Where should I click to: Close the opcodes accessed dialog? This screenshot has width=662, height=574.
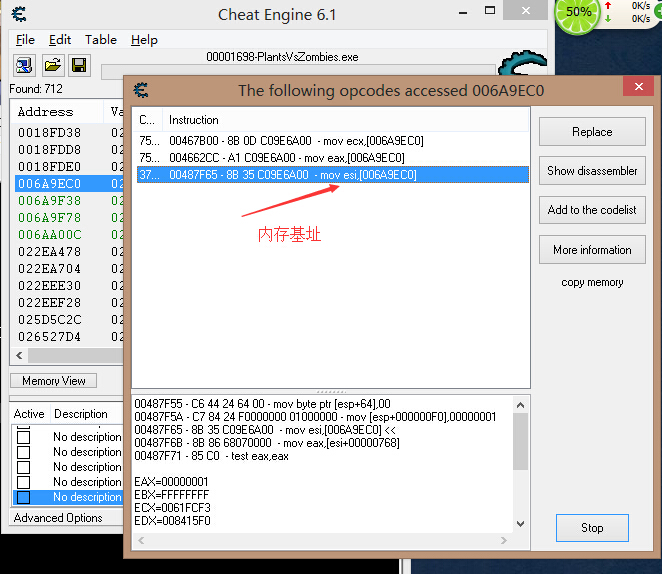point(639,87)
